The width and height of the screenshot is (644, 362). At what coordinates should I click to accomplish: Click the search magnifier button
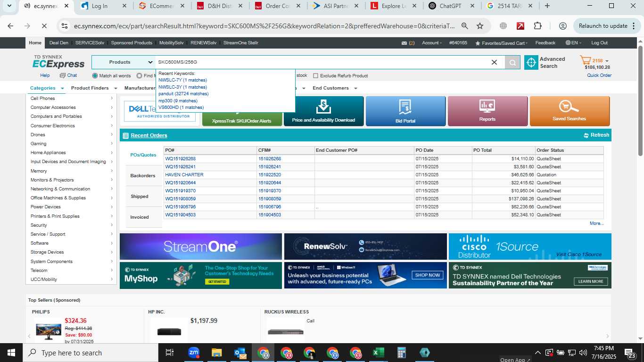pos(512,62)
